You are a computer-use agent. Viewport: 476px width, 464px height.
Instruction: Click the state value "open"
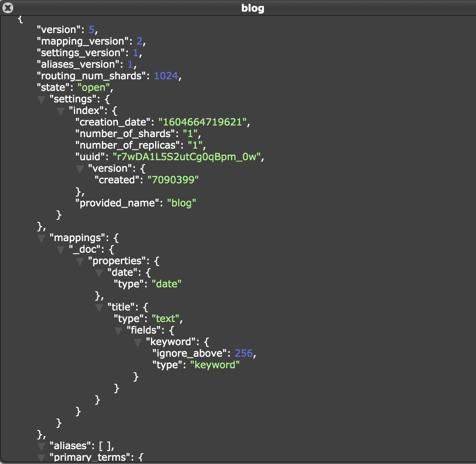click(94, 88)
